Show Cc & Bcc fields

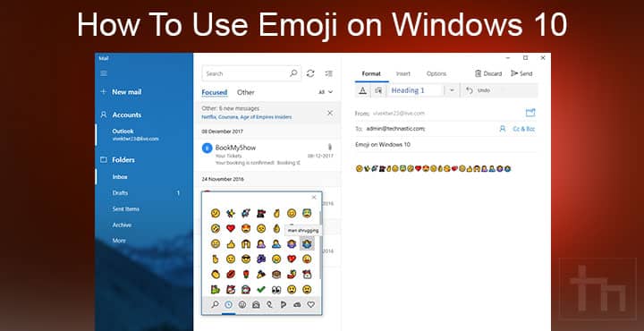pos(524,129)
